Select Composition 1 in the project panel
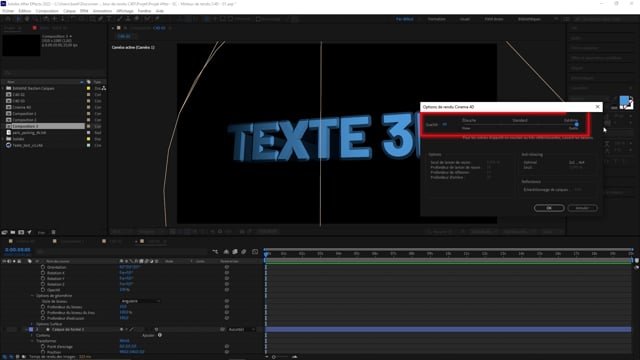The width and height of the screenshot is (640, 360). [x=24, y=113]
